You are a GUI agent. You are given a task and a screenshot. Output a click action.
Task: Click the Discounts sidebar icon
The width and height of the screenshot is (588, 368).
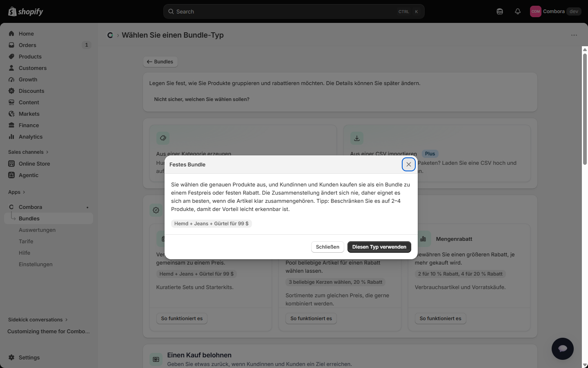coord(11,91)
